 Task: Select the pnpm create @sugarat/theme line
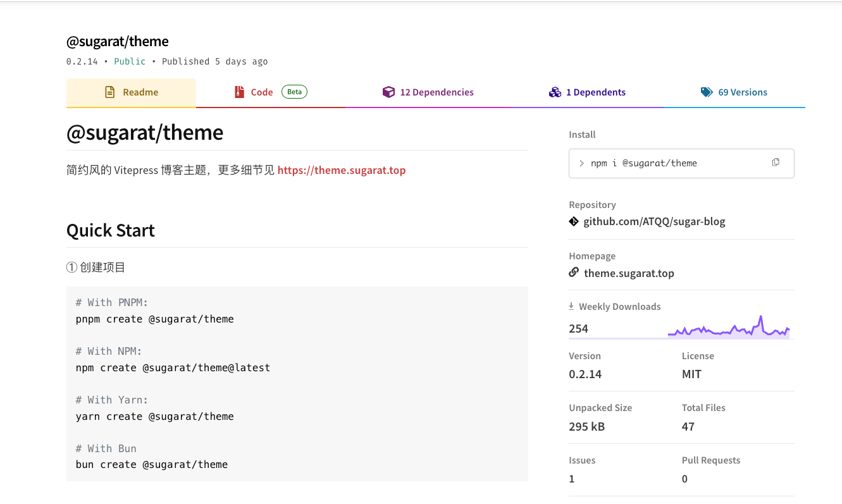pos(155,319)
